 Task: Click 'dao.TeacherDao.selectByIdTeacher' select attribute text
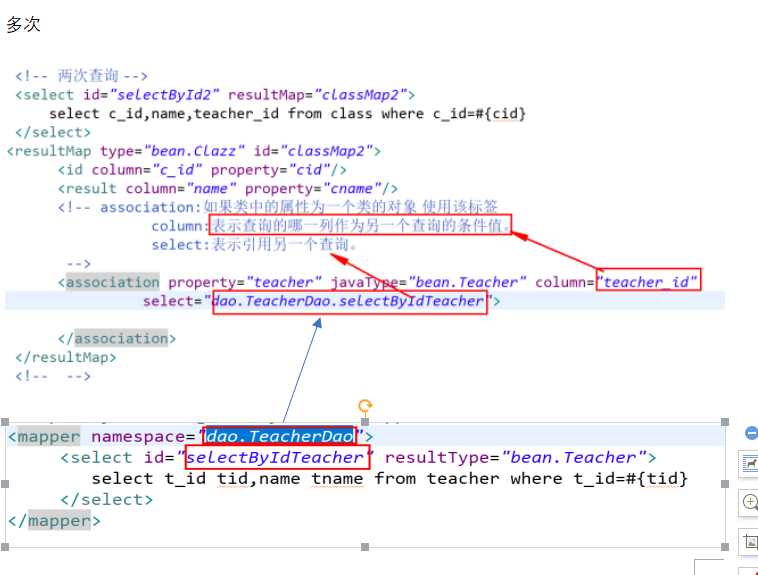pyautogui.click(x=348, y=301)
